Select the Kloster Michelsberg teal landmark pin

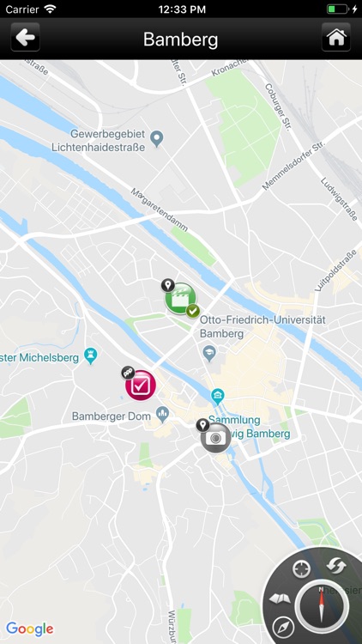point(90,355)
